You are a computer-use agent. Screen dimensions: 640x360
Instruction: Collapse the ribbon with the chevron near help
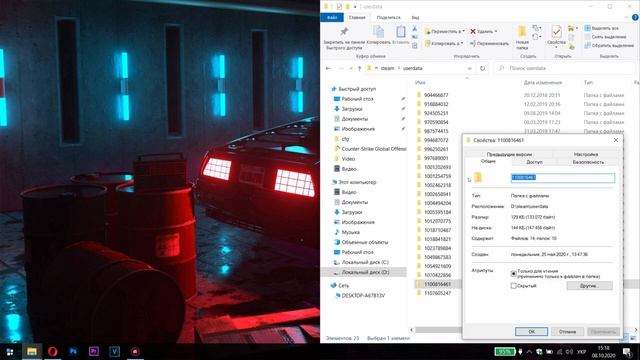click(x=627, y=18)
